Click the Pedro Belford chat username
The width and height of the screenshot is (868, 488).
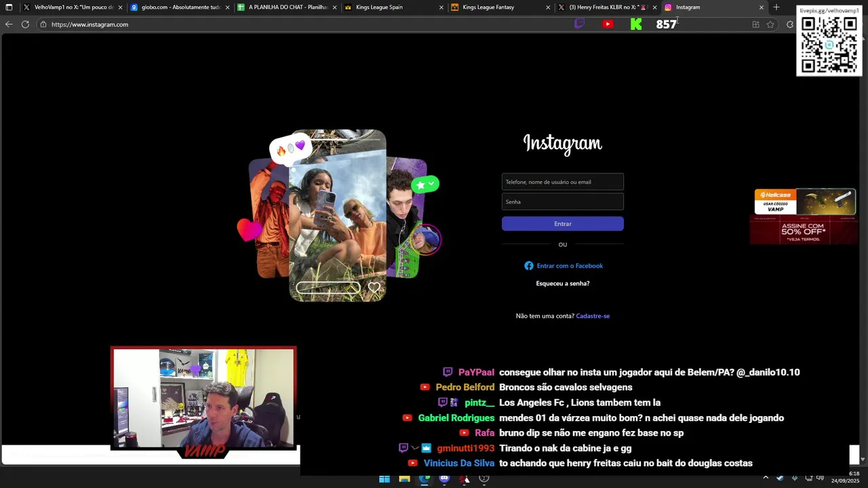click(x=465, y=387)
